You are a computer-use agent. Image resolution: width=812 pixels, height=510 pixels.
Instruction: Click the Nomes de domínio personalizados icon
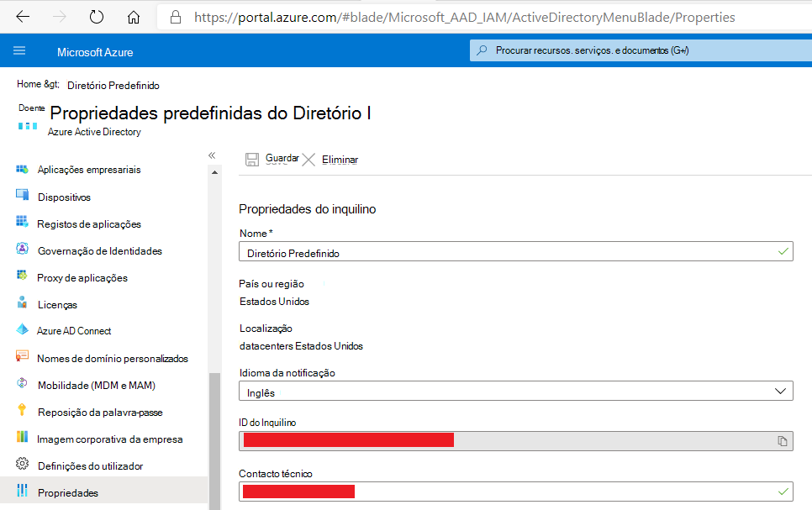22,355
